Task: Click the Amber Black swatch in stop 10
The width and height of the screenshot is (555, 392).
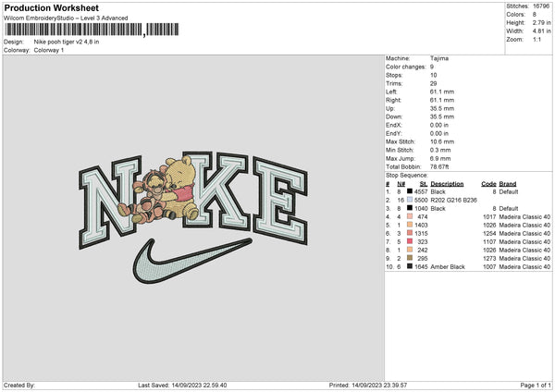Action: coord(410,266)
